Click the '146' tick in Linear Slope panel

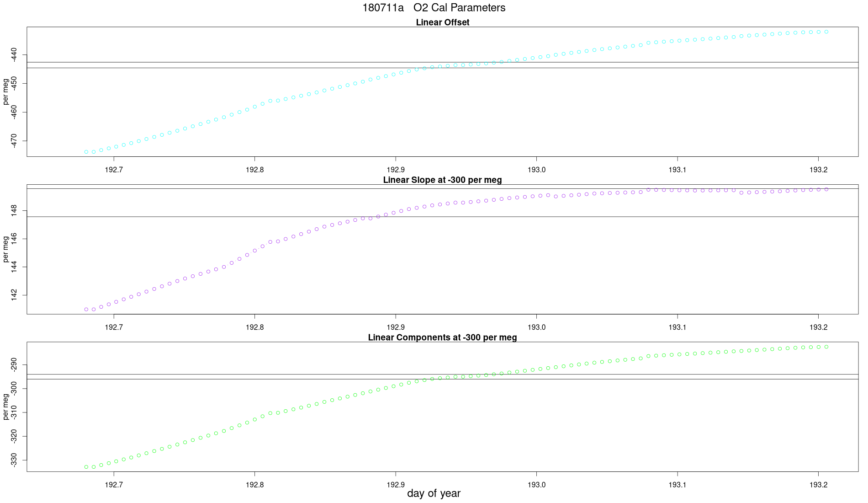pos(14,239)
